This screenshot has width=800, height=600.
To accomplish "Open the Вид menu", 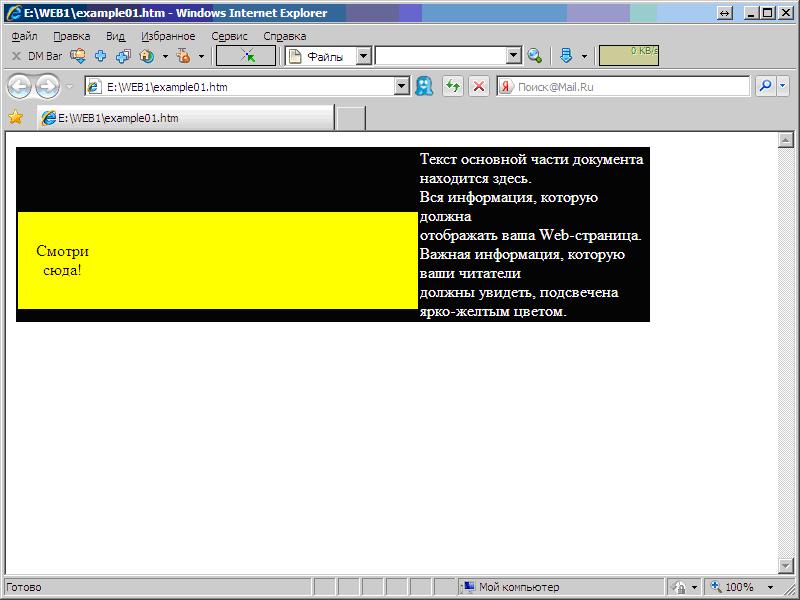I will point(115,36).
